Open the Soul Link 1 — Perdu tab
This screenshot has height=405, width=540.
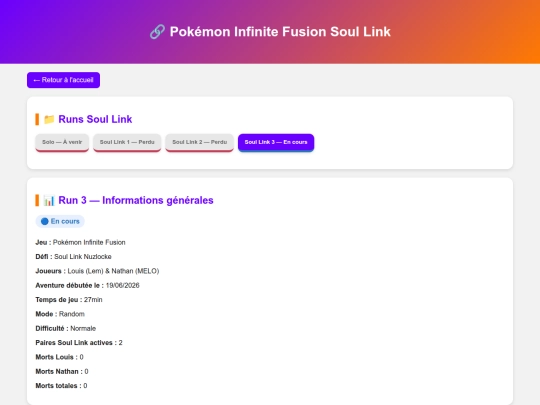127,142
